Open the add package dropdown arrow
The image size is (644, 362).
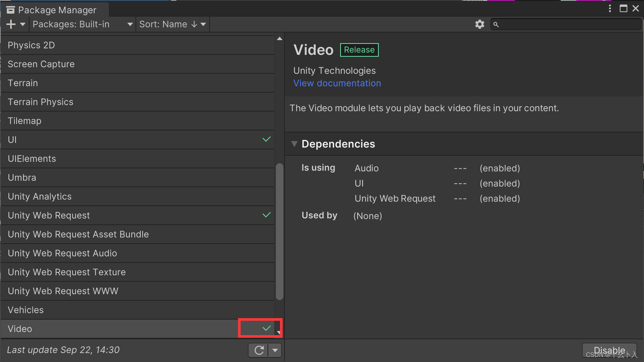tap(23, 24)
